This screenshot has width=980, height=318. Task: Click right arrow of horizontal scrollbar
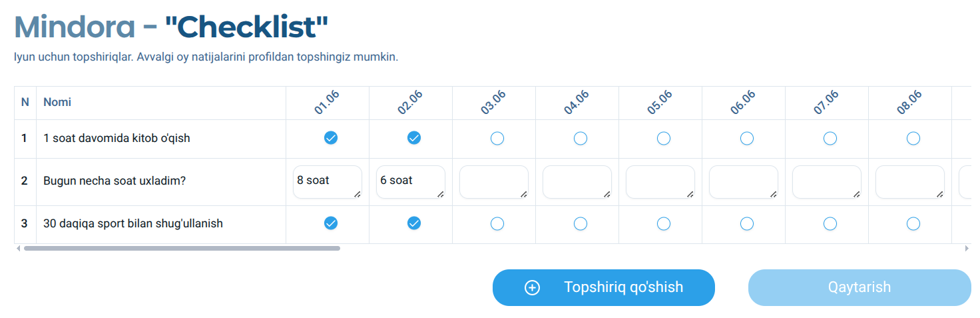point(967,248)
